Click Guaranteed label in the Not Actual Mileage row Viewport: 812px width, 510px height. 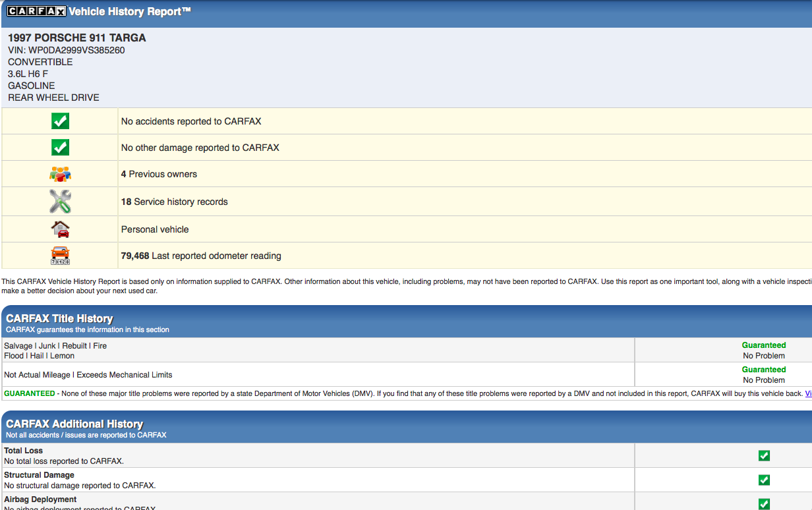coord(764,370)
